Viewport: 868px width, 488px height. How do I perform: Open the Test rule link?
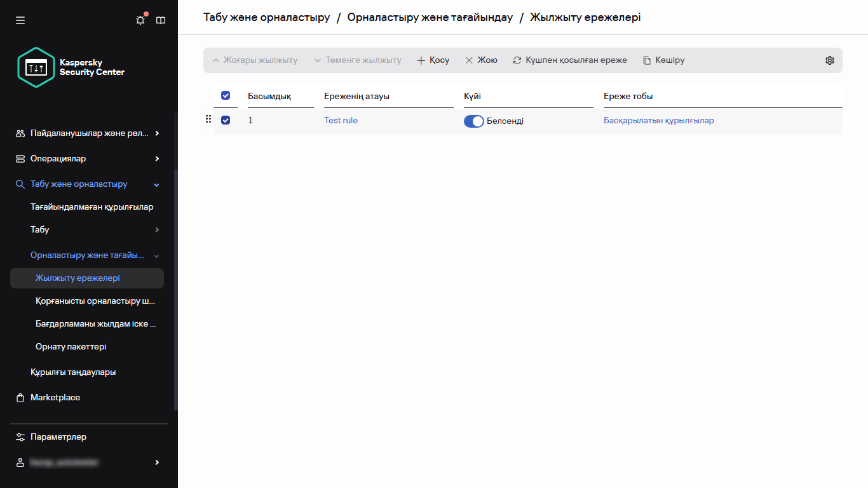pyautogui.click(x=341, y=120)
